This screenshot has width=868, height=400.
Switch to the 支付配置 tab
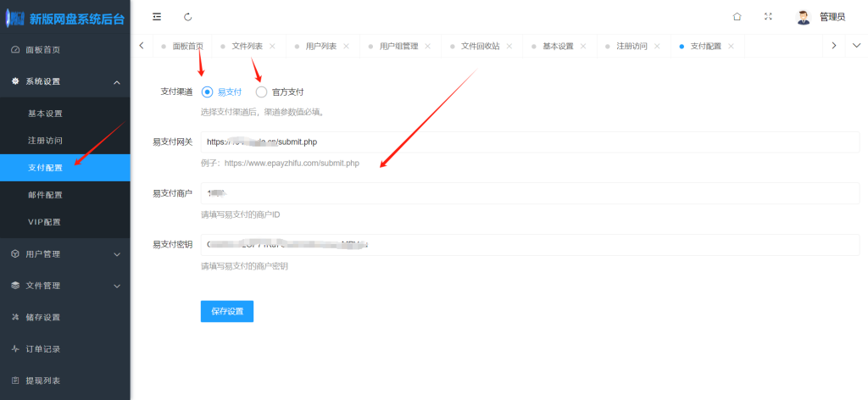706,47
